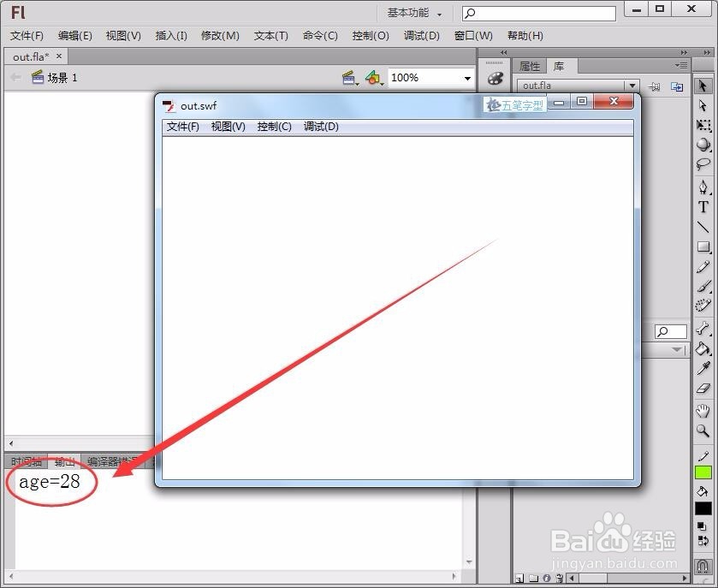Open 调试(D) menu in main window
718x588 pixels.
pos(422,36)
